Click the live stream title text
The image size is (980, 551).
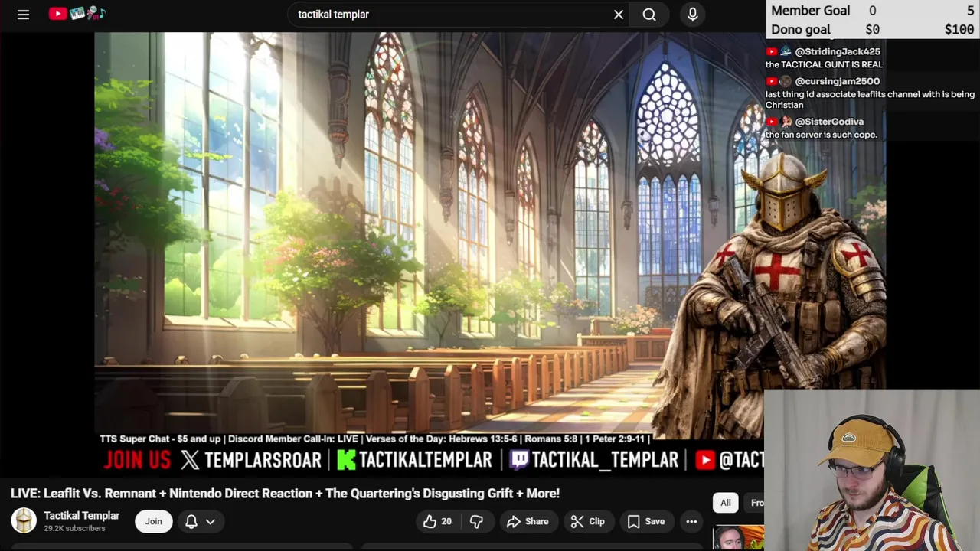(x=285, y=494)
